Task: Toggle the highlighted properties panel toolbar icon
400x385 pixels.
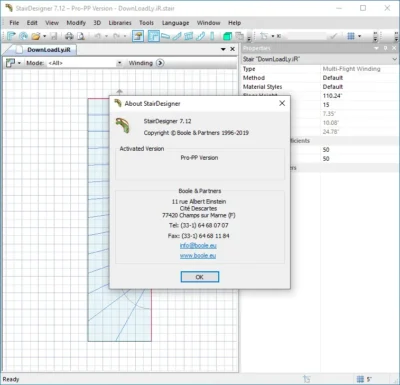Action: coord(138,36)
